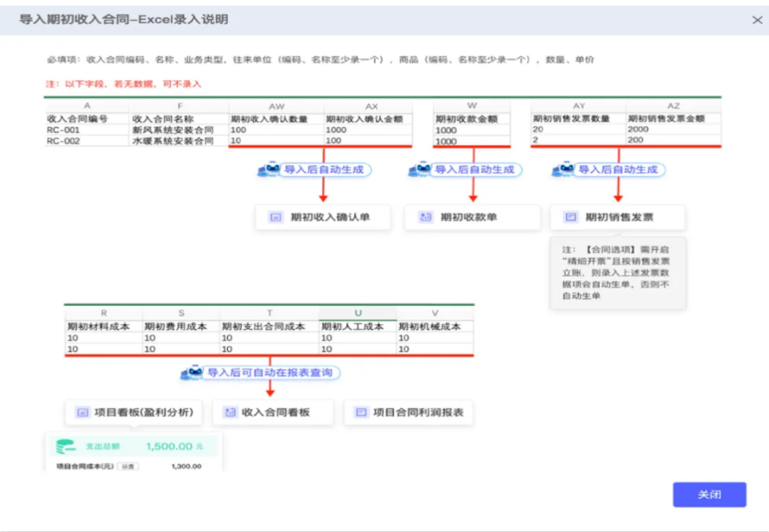Select column header T
The image size is (769, 532).
(x=269, y=313)
